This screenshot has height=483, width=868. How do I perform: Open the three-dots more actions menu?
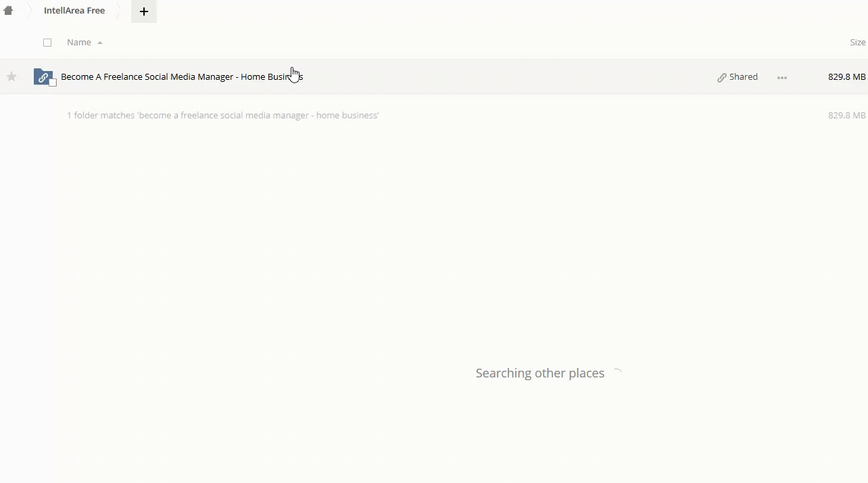coord(782,77)
